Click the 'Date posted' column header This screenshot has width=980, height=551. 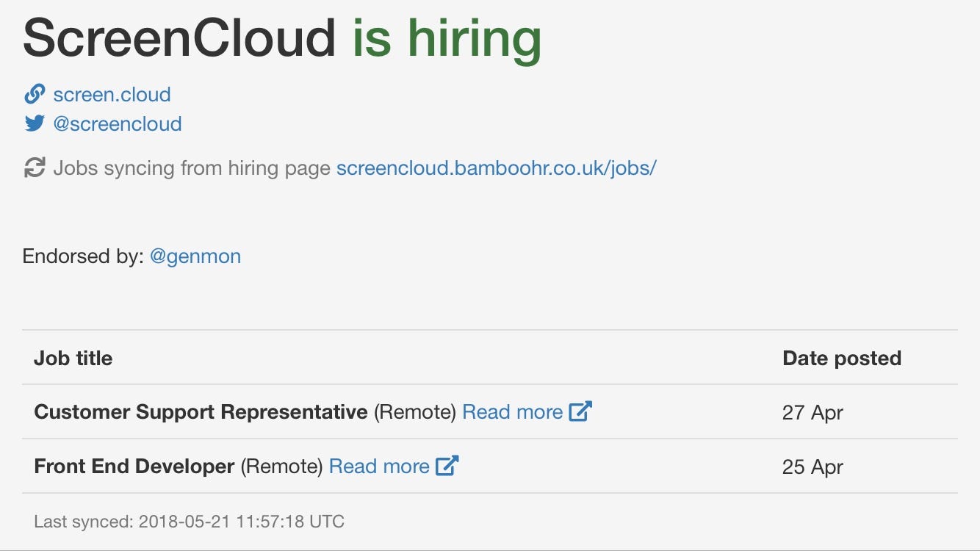(842, 358)
